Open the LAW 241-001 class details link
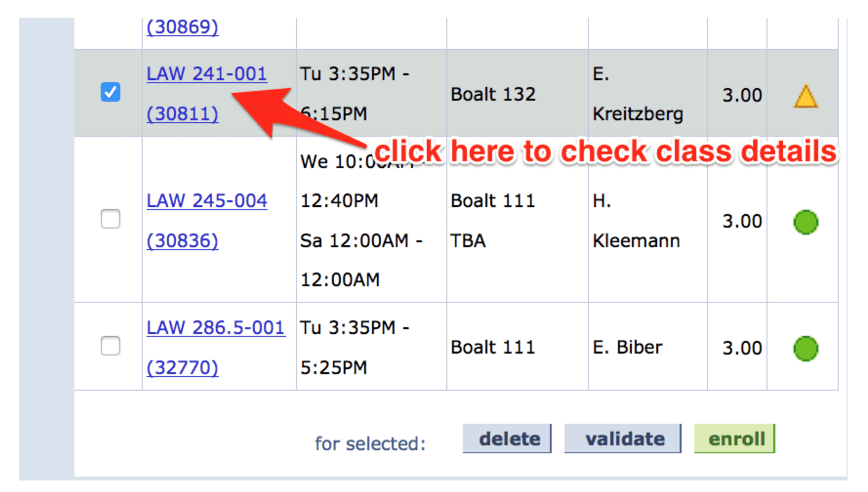The image size is (868, 492). click(x=207, y=73)
